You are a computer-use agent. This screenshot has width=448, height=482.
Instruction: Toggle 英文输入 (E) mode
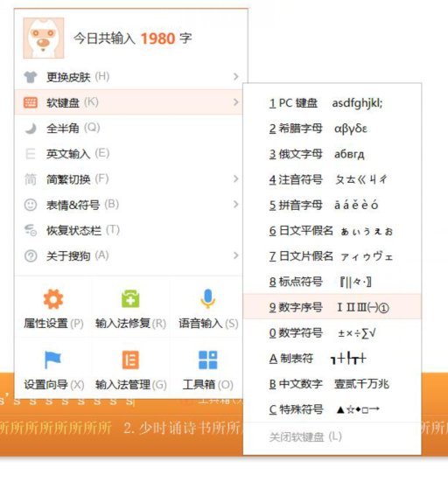(x=129, y=153)
